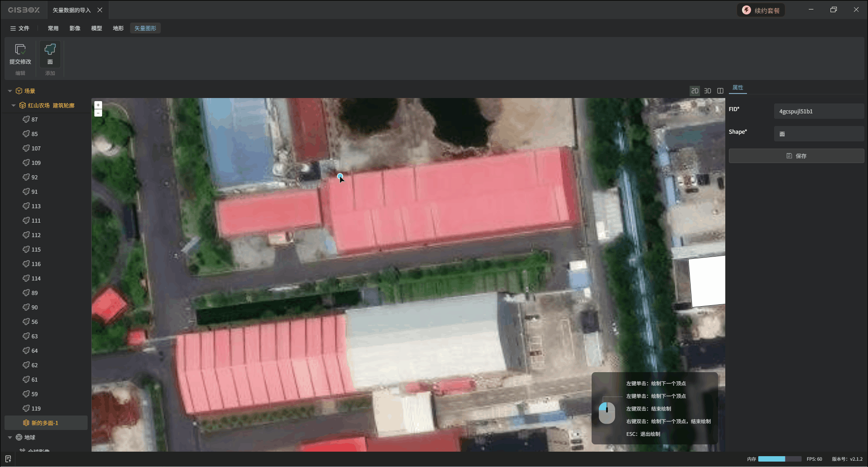Open the 影像 imagery tab
Viewport: 868px width, 467px height.
click(x=75, y=28)
